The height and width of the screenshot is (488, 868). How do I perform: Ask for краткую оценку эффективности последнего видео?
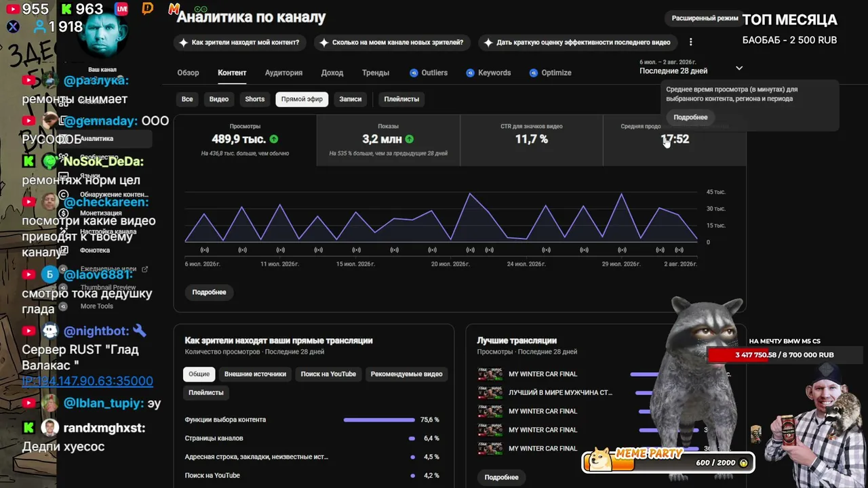pyautogui.click(x=577, y=42)
